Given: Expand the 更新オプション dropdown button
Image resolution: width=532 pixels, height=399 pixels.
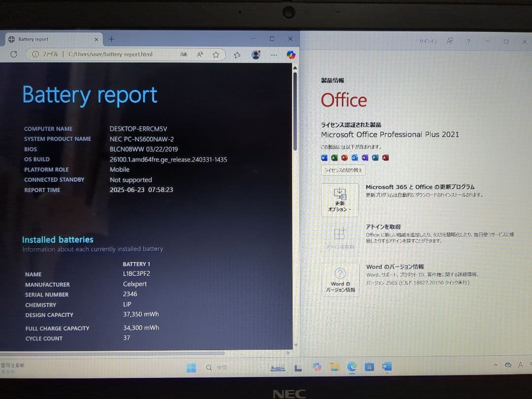Looking at the screenshot, I should [340, 200].
